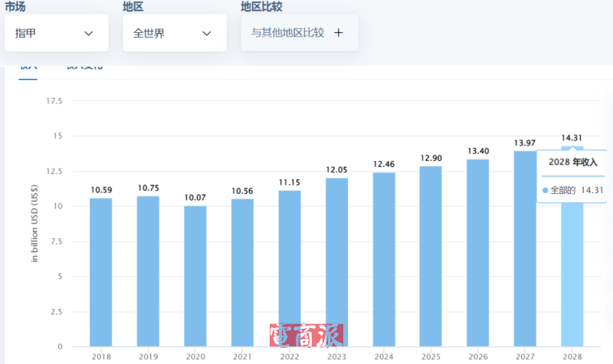The height and width of the screenshot is (364, 613).
Task: Click the 2020 bar labeled 10.07
Action: pos(195,276)
